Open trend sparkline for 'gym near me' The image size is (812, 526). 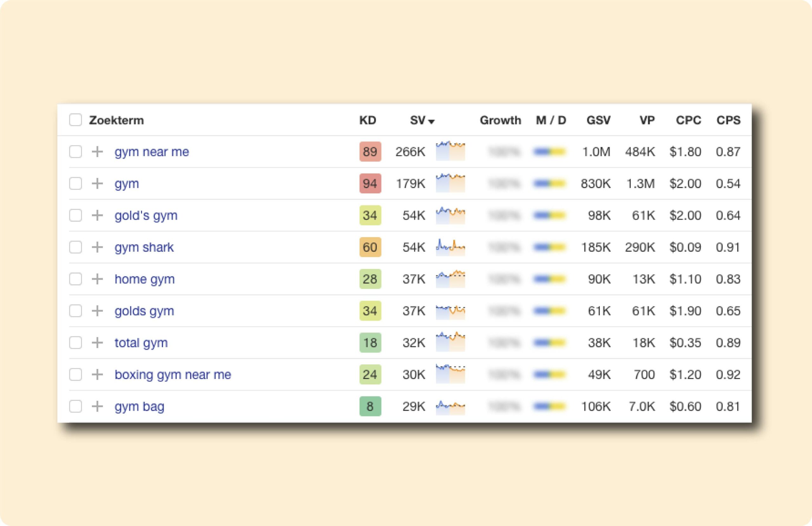click(450, 150)
